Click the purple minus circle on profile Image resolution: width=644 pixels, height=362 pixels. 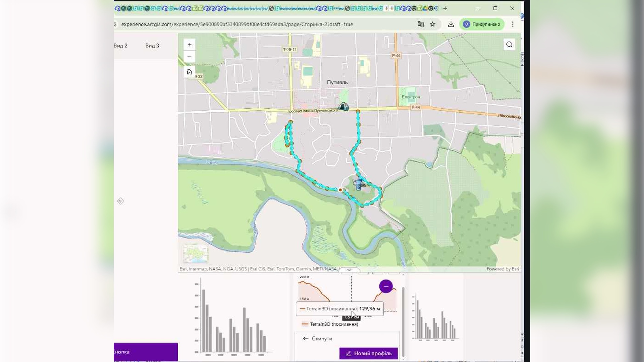coord(386,286)
